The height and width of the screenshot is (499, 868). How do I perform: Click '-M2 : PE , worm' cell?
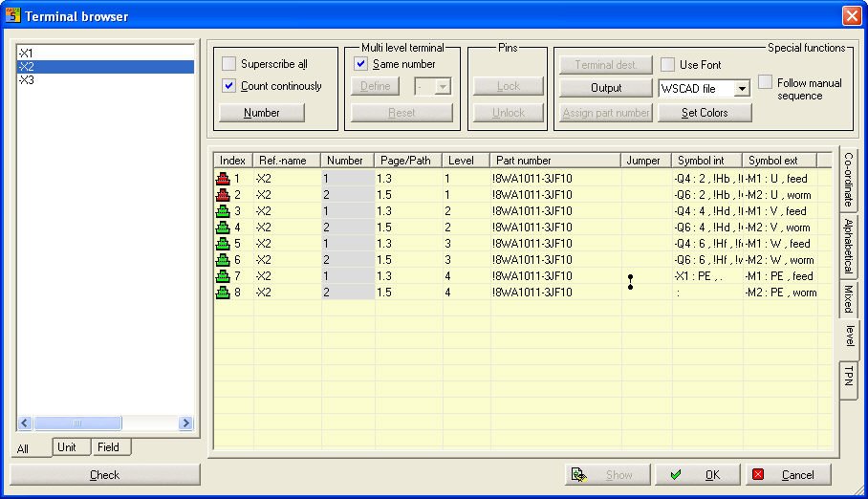tap(781, 292)
